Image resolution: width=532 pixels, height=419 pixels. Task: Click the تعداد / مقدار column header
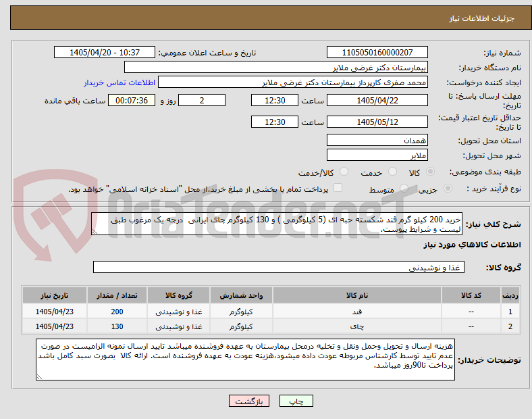tap(117, 295)
